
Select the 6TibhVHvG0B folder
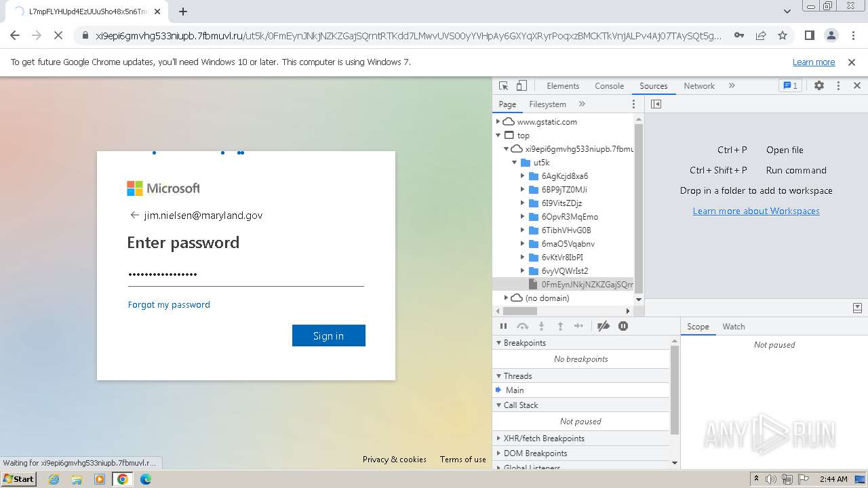[x=564, y=230]
